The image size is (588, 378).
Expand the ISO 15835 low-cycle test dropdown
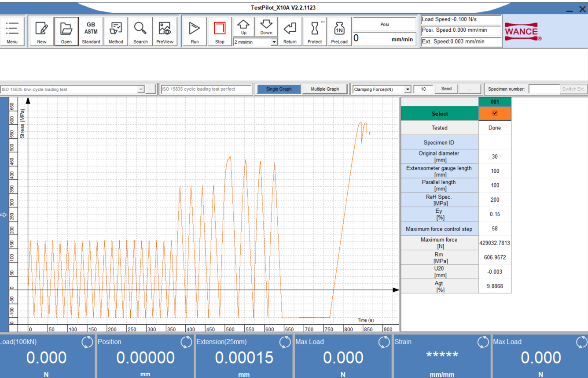pos(141,89)
